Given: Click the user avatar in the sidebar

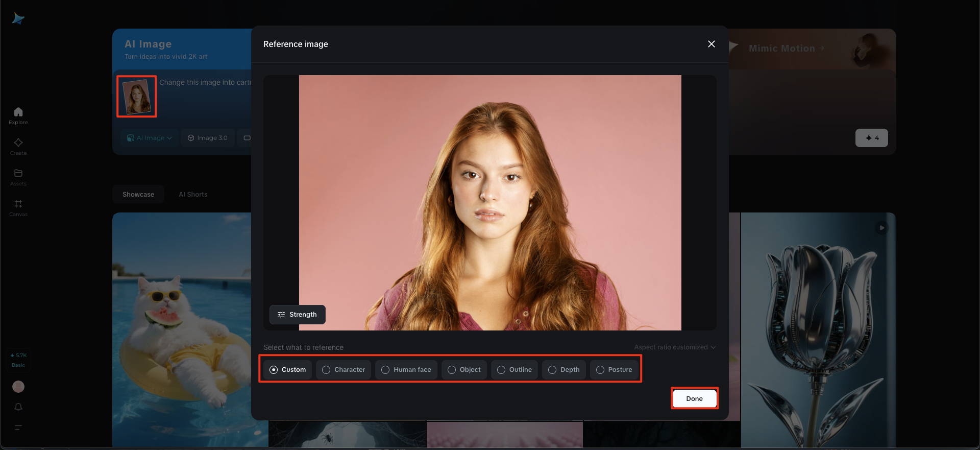Looking at the screenshot, I should pos(18,387).
